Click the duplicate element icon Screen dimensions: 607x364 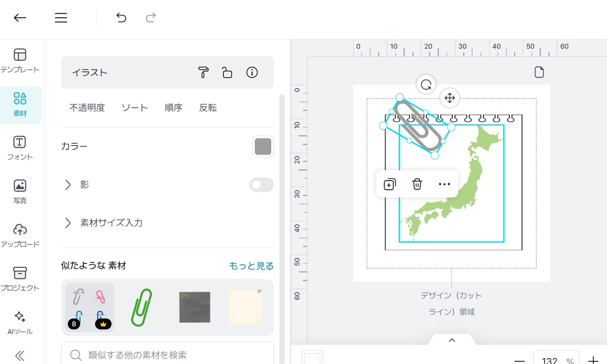pos(390,184)
